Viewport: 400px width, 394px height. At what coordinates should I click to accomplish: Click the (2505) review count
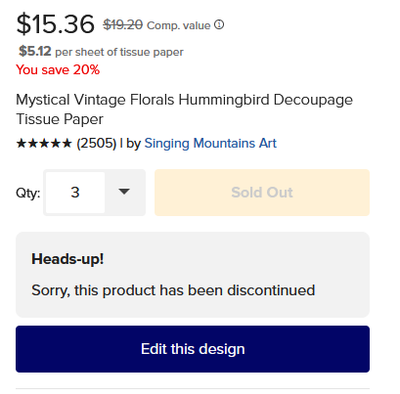tap(96, 143)
